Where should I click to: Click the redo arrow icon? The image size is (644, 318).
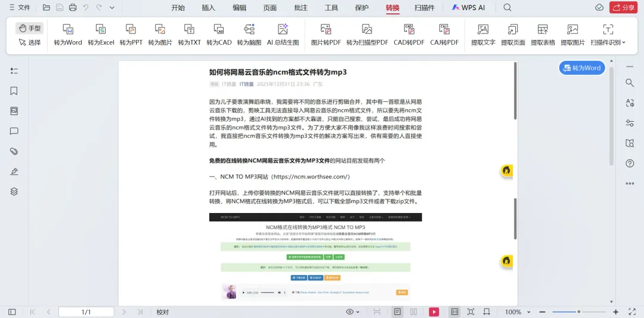tap(98, 7)
